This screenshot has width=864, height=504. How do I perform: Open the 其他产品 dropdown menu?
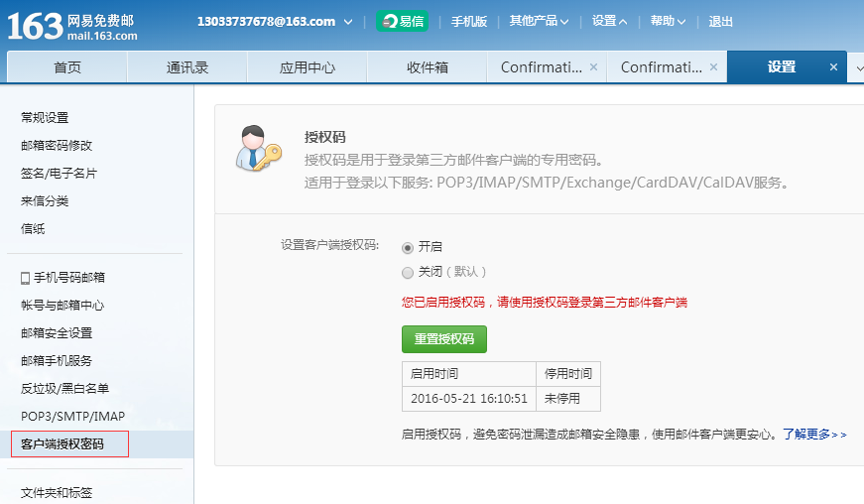tap(539, 21)
